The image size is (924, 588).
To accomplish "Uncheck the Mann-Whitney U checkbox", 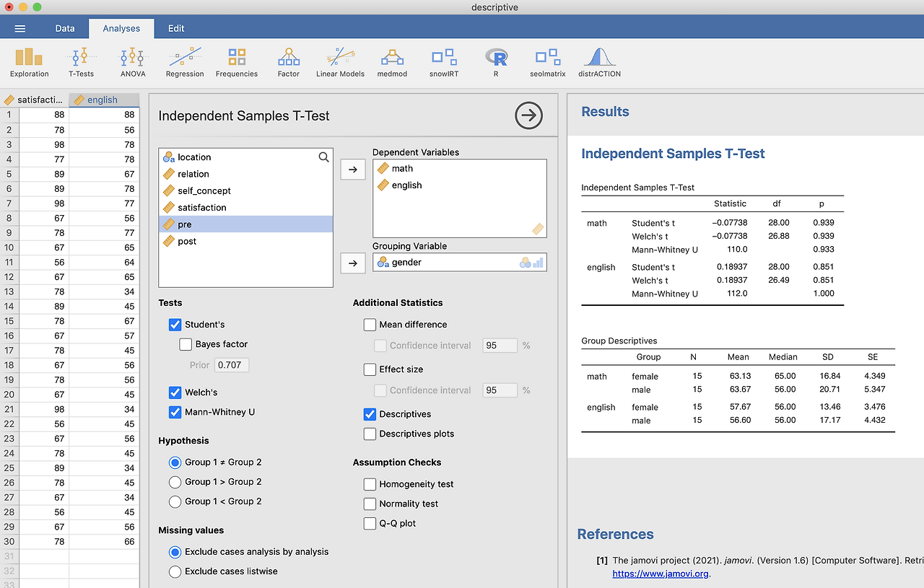I will [175, 412].
